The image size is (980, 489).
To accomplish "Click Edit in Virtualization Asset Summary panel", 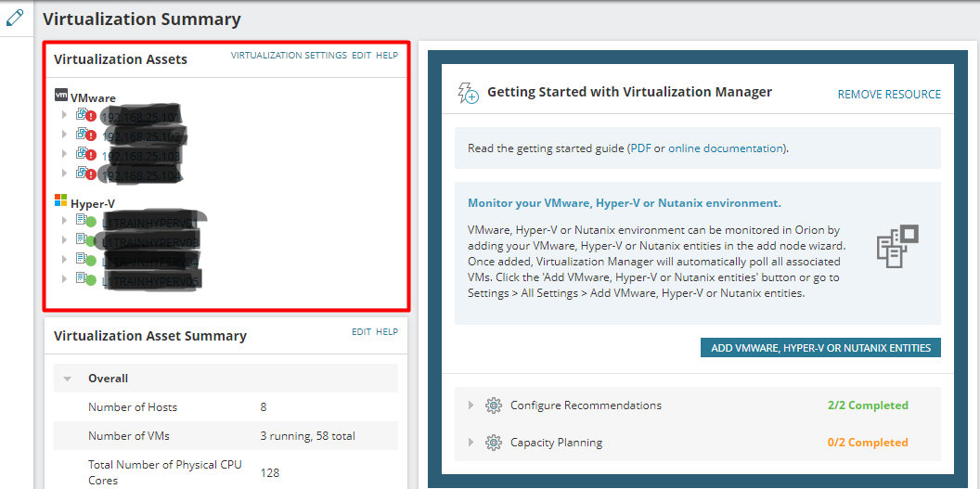I will 361,331.
